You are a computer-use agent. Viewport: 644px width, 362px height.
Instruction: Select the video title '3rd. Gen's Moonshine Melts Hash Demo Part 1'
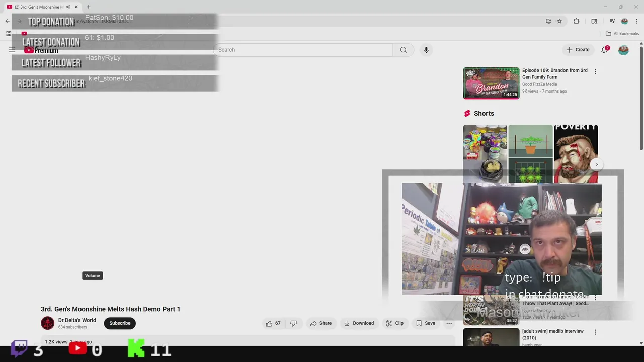111,309
